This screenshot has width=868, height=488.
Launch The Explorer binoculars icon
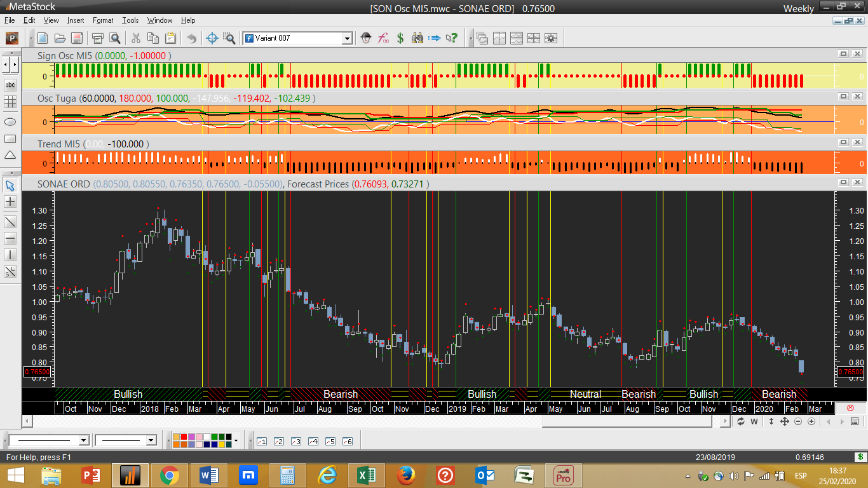coord(417,38)
